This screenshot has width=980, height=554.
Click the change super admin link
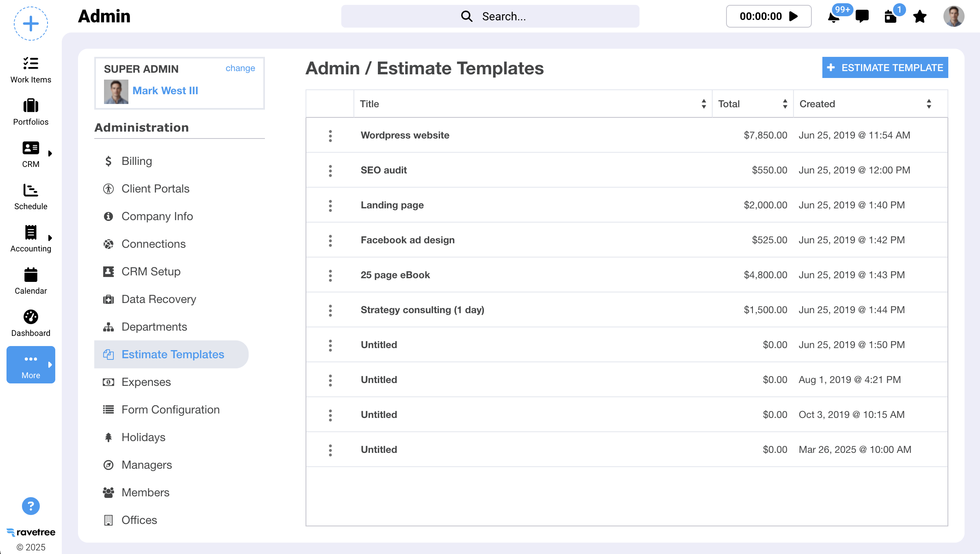(240, 68)
